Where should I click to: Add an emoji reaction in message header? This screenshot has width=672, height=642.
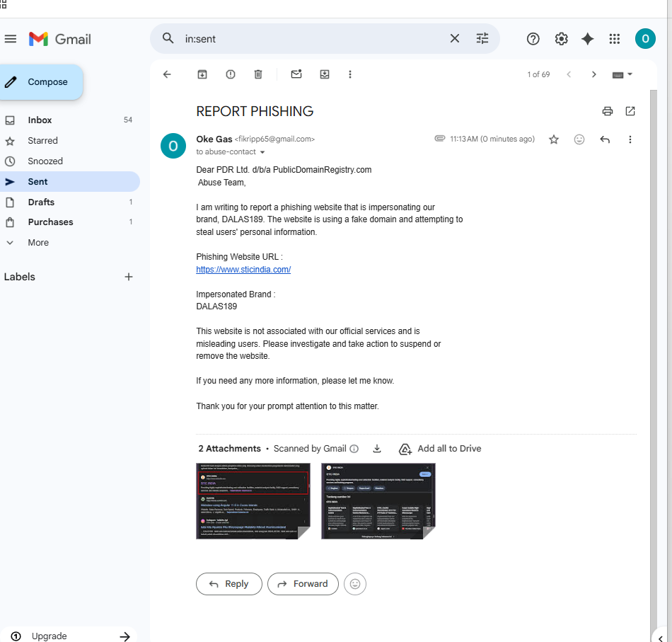[579, 139]
